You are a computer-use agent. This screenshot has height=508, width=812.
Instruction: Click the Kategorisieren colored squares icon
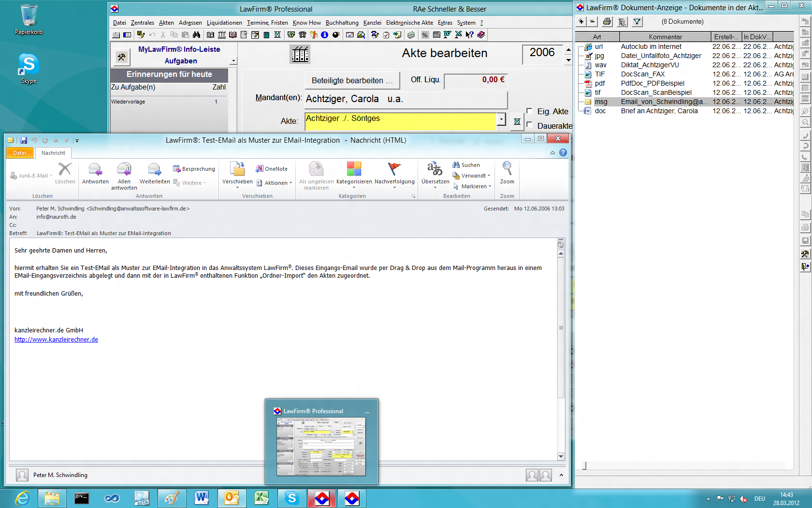coord(354,170)
